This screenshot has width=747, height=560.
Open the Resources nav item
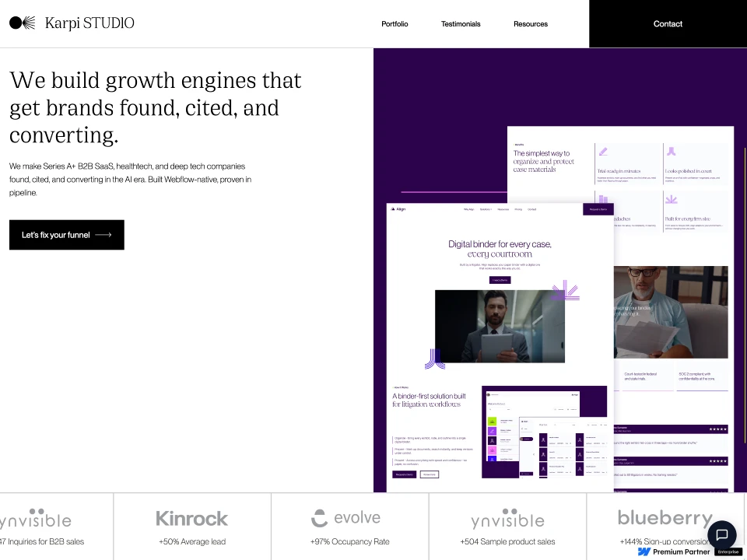point(531,24)
